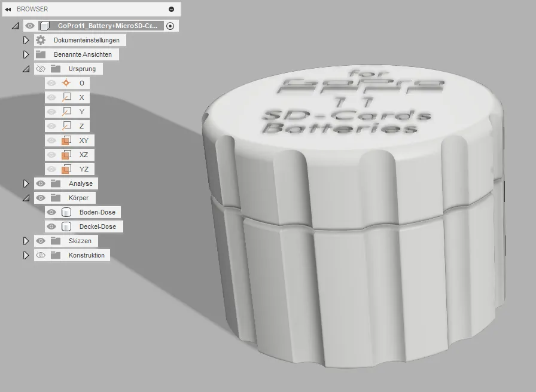This screenshot has width=536, height=392.
Task: Click the Skizzen folder icon
Action: click(56, 241)
